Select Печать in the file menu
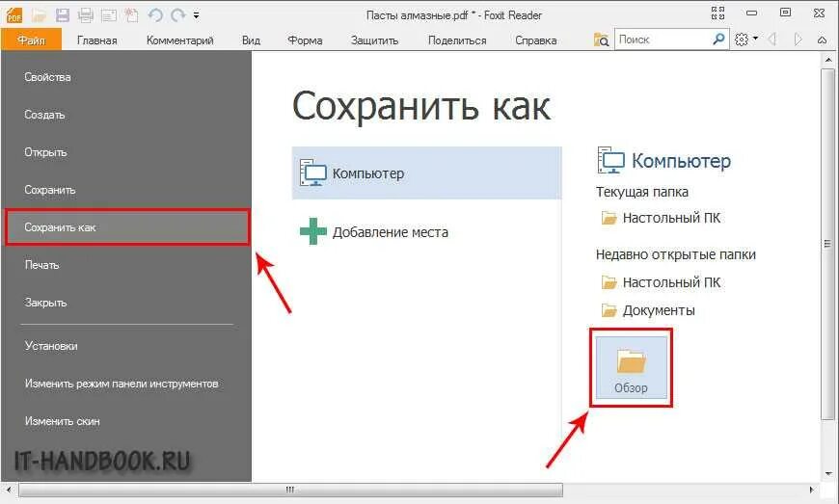The image size is (839, 504). point(126,265)
